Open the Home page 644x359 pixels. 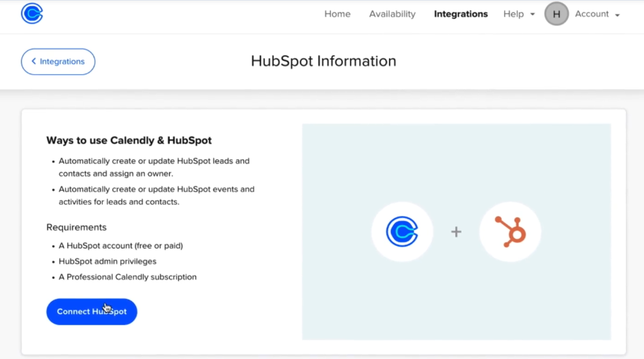tap(337, 14)
